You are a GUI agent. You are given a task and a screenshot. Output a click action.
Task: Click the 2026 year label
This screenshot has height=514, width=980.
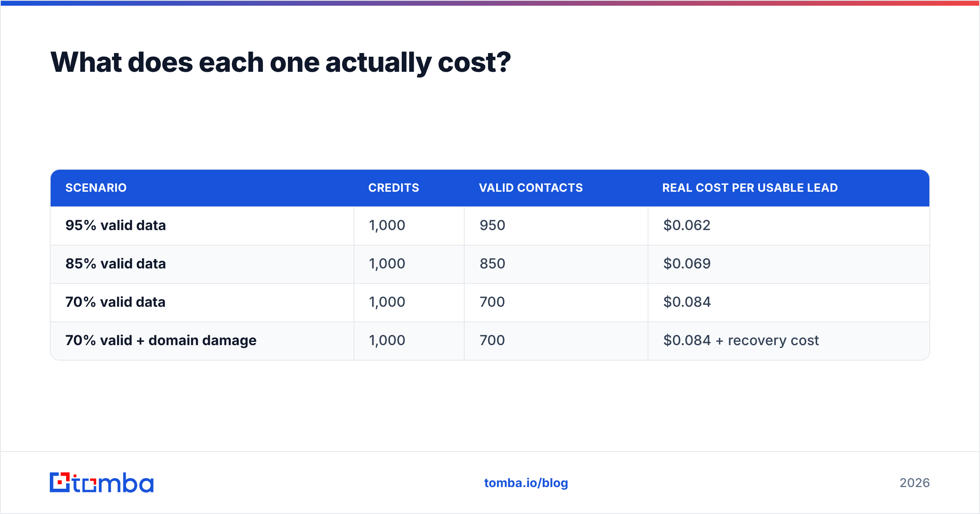[x=915, y=483]
